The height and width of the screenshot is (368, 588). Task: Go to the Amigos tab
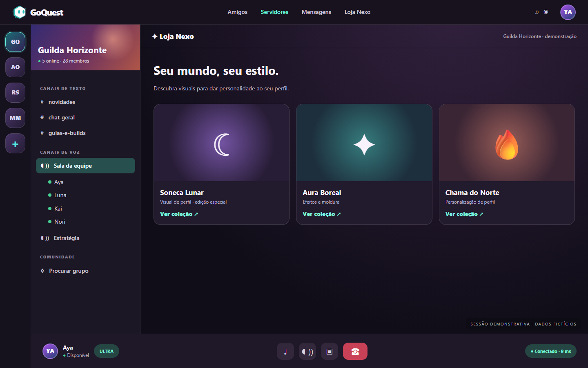[x=238, y=12]
